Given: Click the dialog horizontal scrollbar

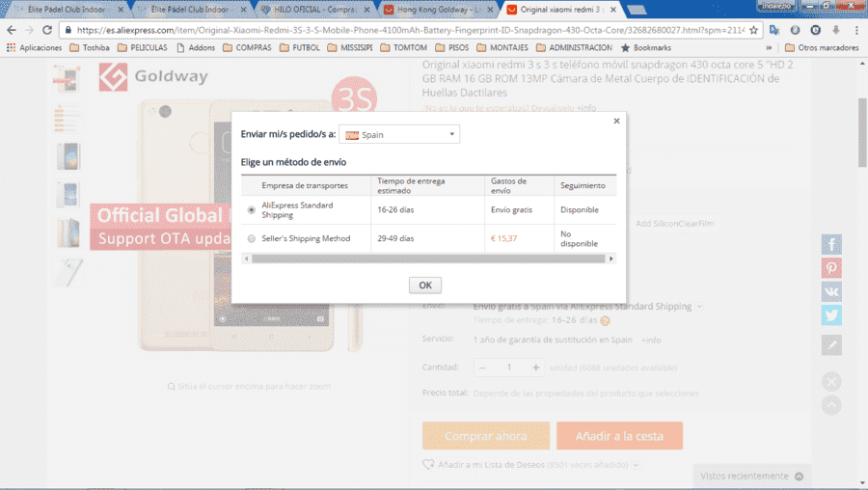Looking at the screenshot, I should click(x=428, y=259).
